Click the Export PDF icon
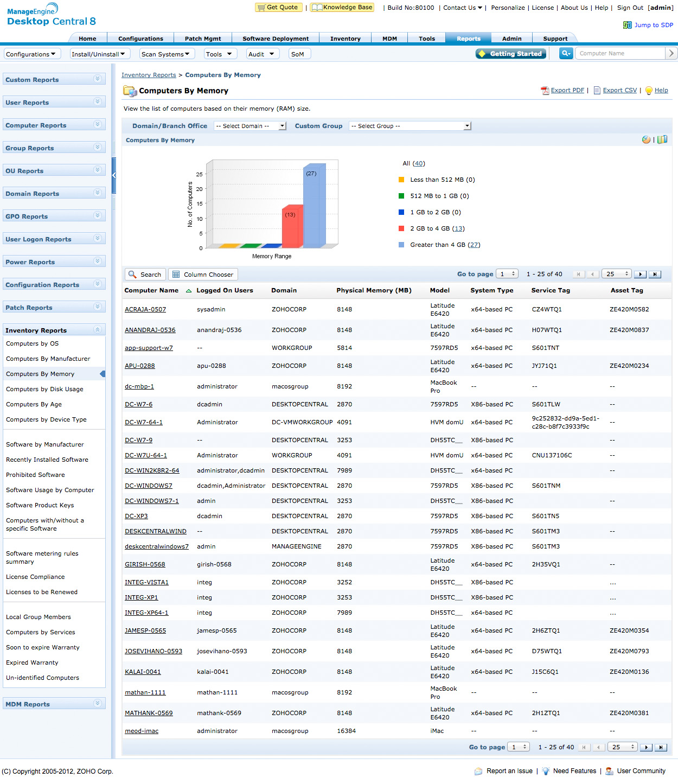 (545, 91)
